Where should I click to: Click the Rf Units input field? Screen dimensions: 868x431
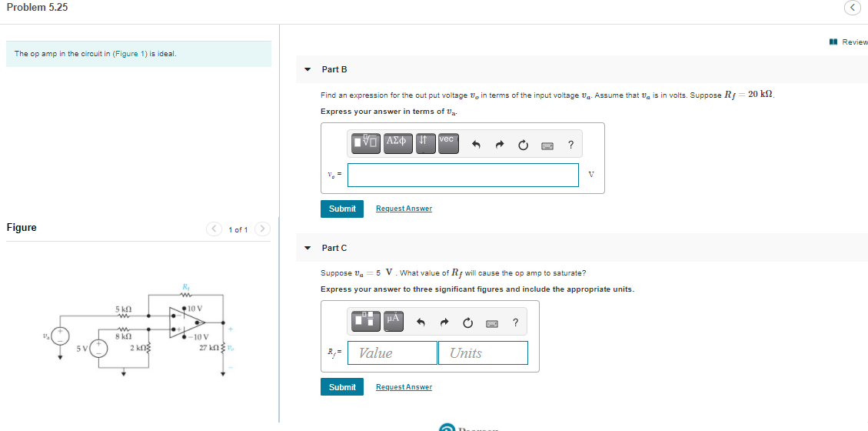pyautogui.click(x=483, y=353)
